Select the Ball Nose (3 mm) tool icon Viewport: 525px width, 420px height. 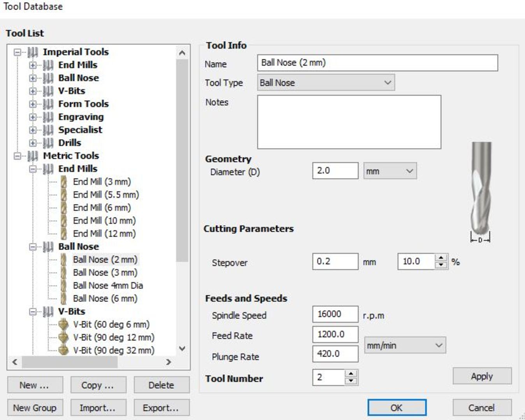tap(63, 273)
